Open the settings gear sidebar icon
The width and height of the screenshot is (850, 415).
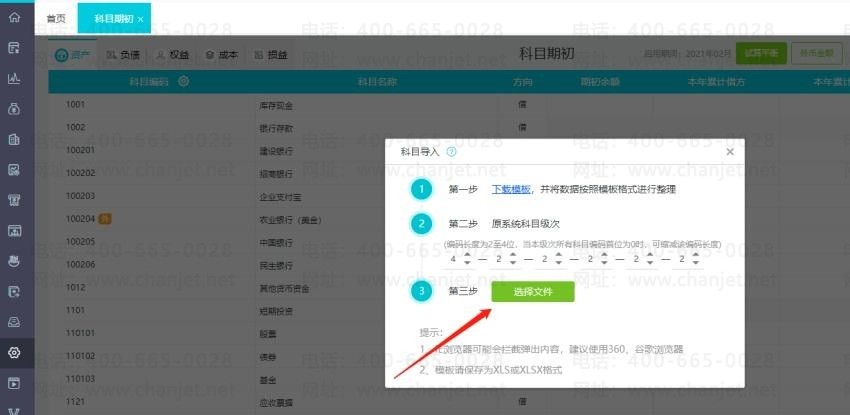[x=15, y=353]
